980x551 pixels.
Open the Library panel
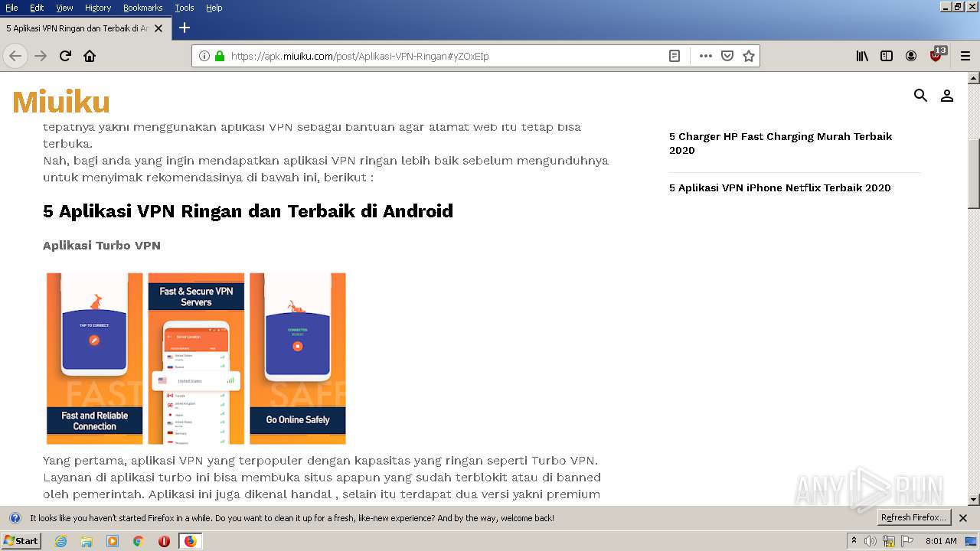point(862,56)
